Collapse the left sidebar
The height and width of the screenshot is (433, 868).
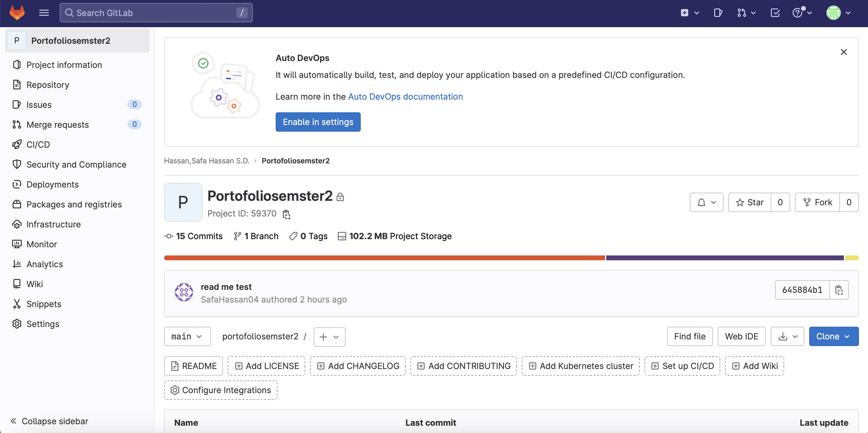tap(49, 421)
